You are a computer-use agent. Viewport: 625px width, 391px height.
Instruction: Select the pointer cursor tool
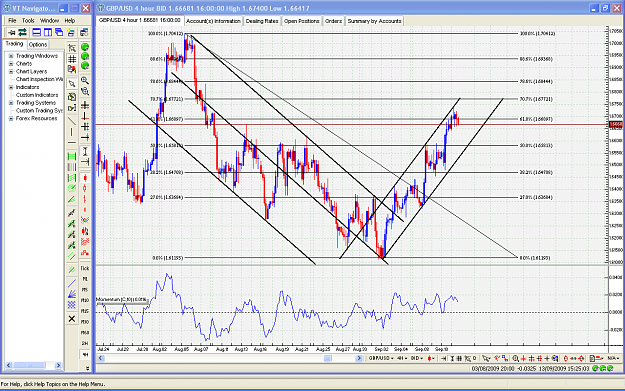(x=72, y=84)
